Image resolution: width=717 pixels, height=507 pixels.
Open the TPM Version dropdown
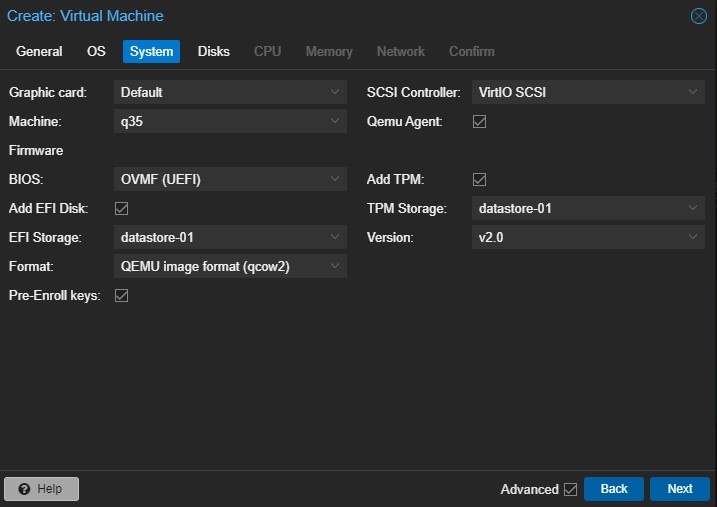(588, 238)
